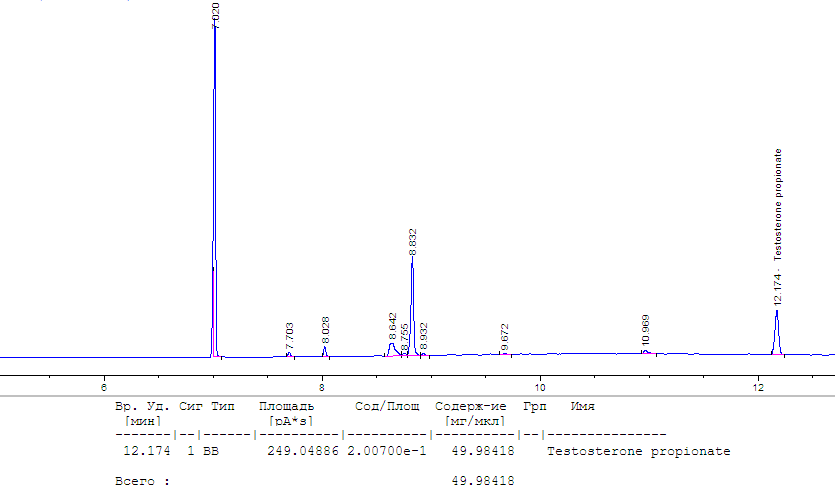Select the area value 249.04886
This screenshot has width=835, height=489.
coord(301,451)
